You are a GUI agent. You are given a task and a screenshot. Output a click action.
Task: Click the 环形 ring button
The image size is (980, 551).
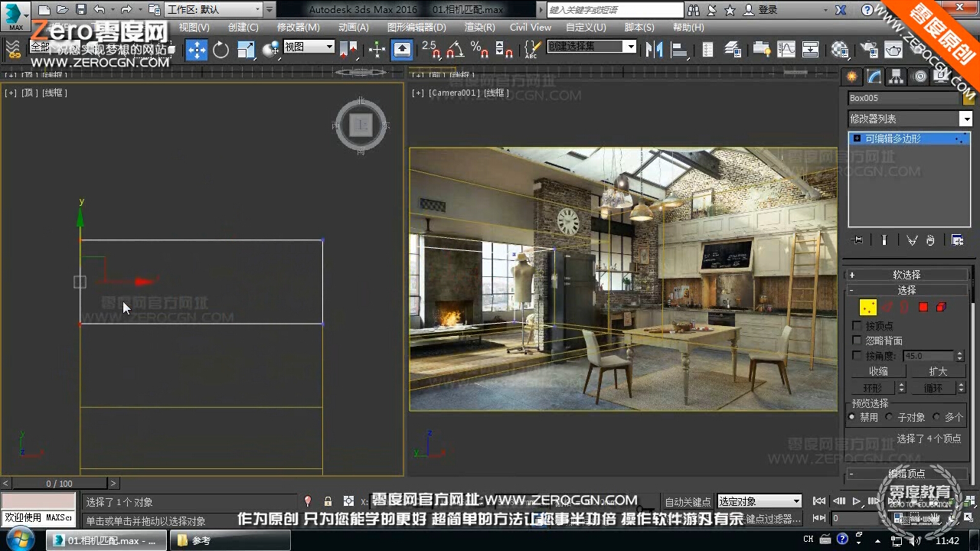coord(873,388)
